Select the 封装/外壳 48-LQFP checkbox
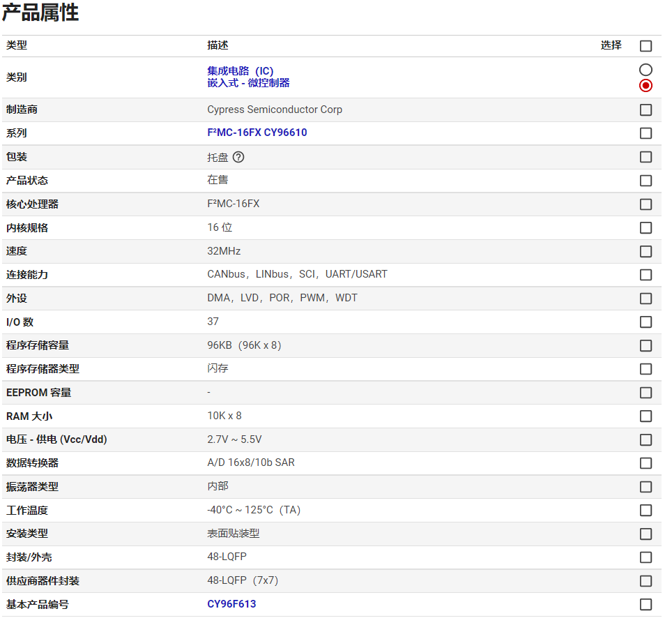 [646, 557]
